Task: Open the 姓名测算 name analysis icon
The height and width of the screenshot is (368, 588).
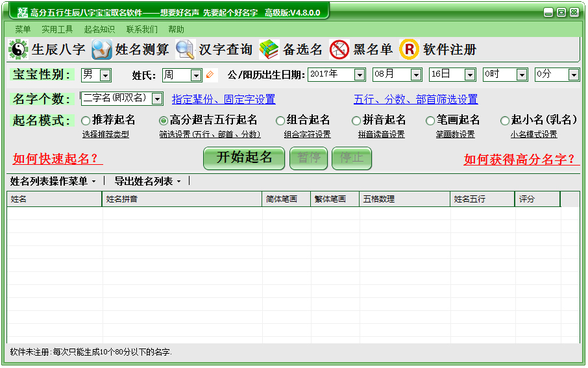Action: tap(102, 49)
